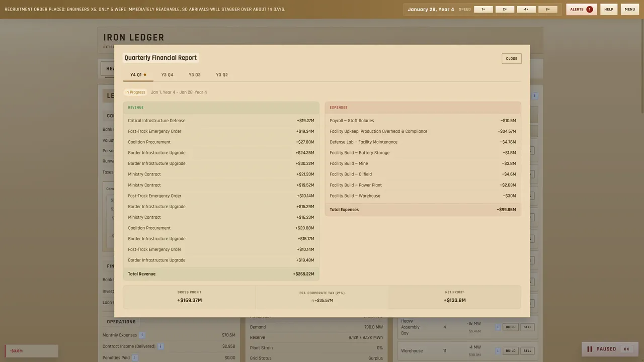
Task: Select Facility Upkeep, Production Overhead & Compliance row
Action: (423, 131)
